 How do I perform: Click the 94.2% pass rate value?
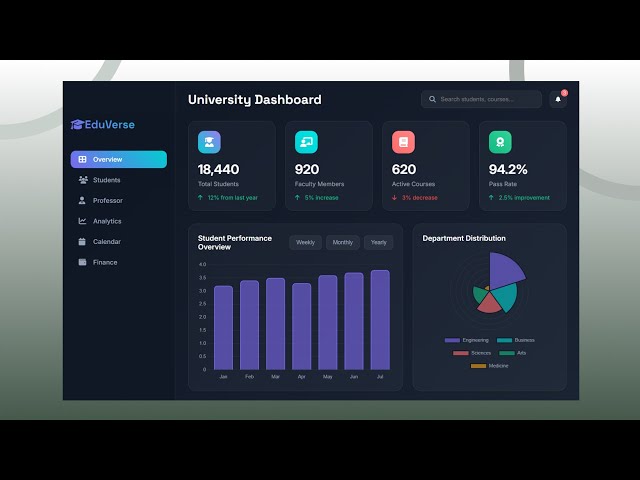pos(508,169)
